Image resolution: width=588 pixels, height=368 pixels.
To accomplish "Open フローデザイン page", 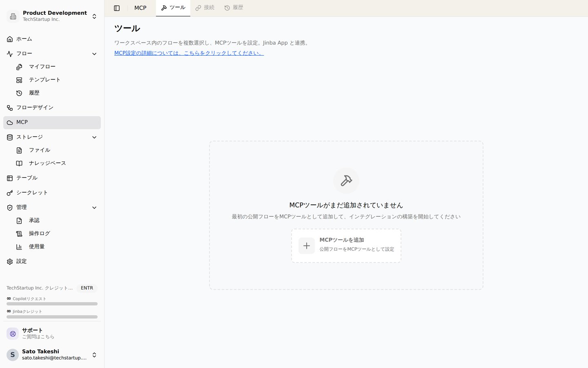I will point(52,108).
